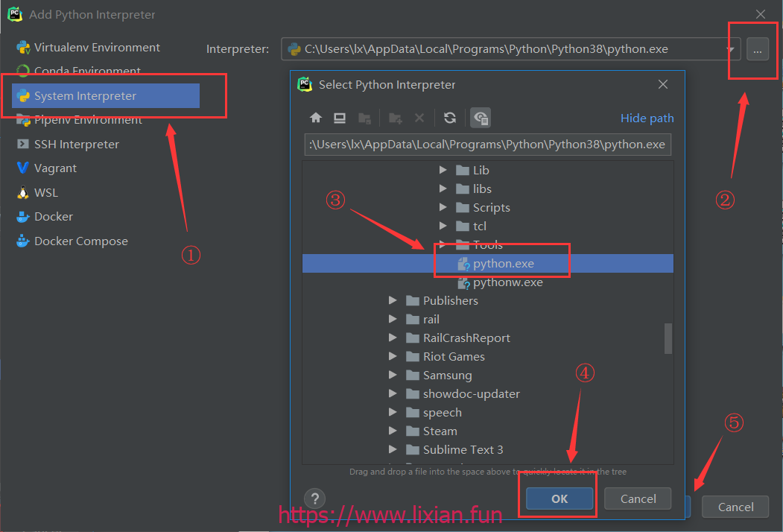
Task: Click the WSL penguin icon
Action: (x=23, y=192)
